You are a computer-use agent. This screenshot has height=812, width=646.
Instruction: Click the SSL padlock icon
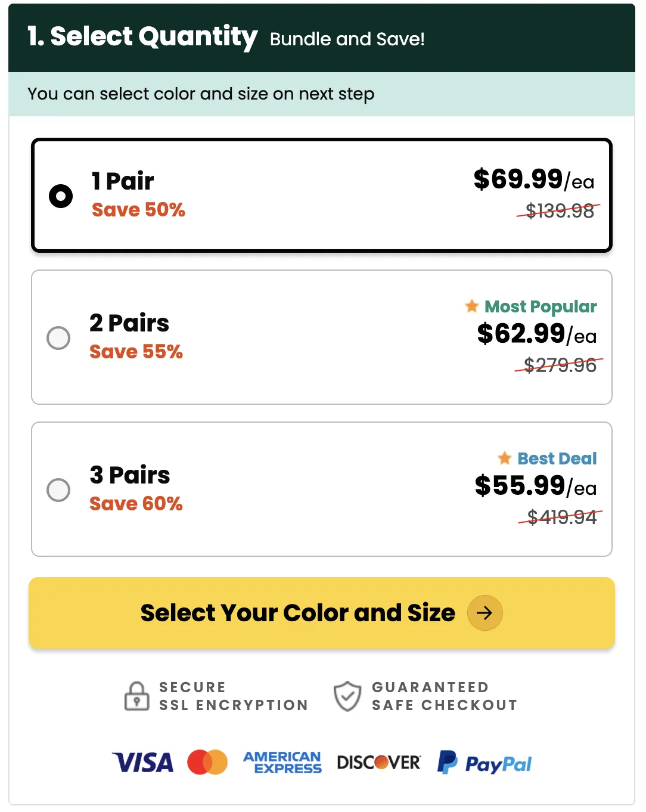tap(136, 696)
